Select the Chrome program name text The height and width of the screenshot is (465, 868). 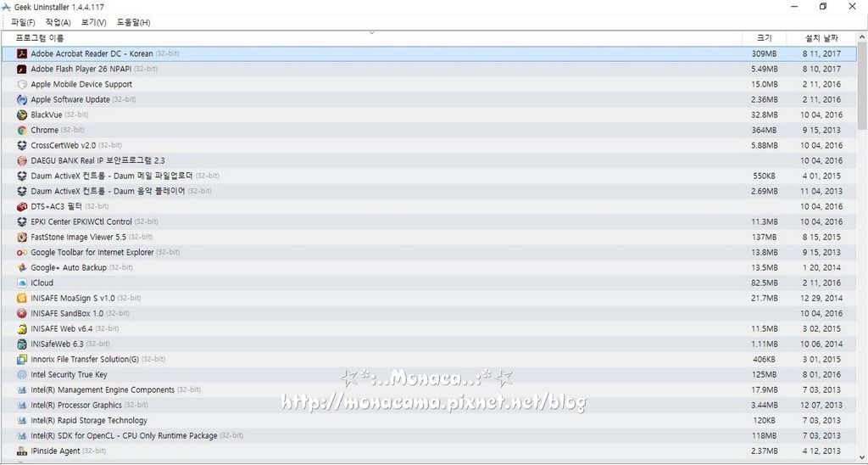coord(44,130)
